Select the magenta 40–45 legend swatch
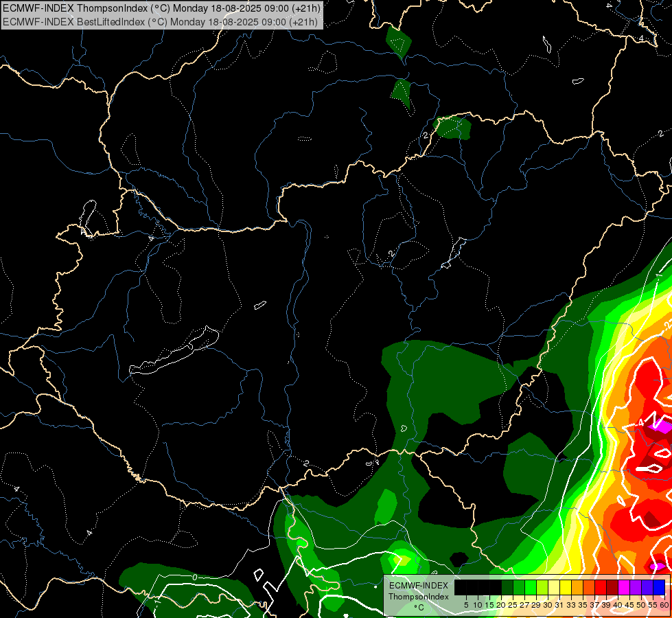 624,587
